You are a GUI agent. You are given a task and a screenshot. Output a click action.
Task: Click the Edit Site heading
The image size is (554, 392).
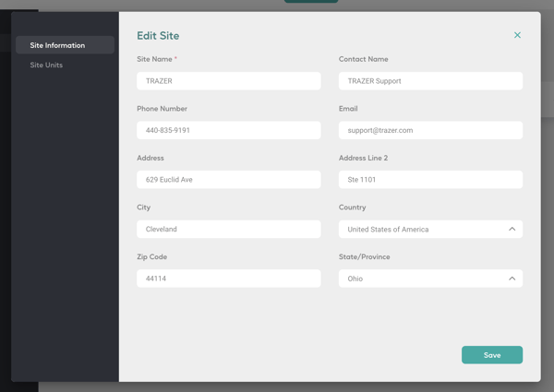(158, 36)
